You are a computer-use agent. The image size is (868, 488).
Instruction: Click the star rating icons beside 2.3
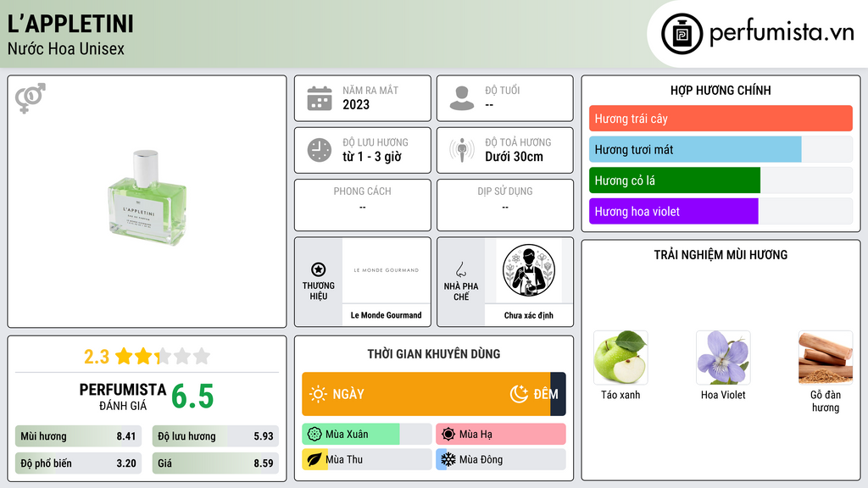coord(163,356)
